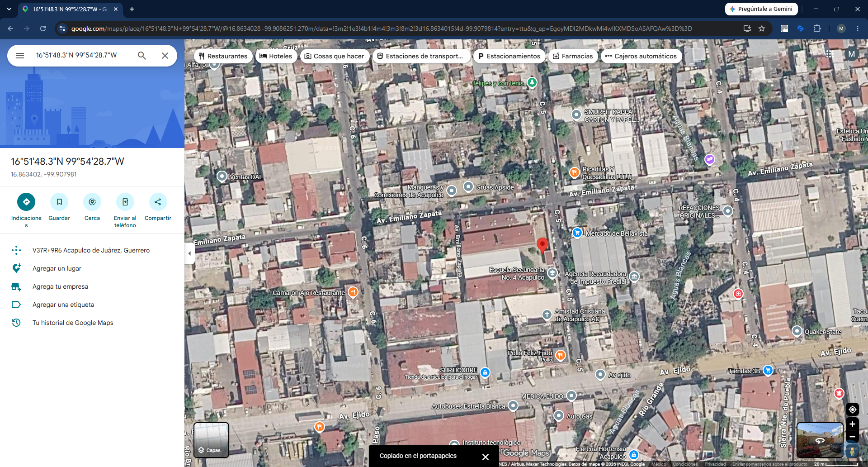Bookmark page with the star icon

pos(762,29)
